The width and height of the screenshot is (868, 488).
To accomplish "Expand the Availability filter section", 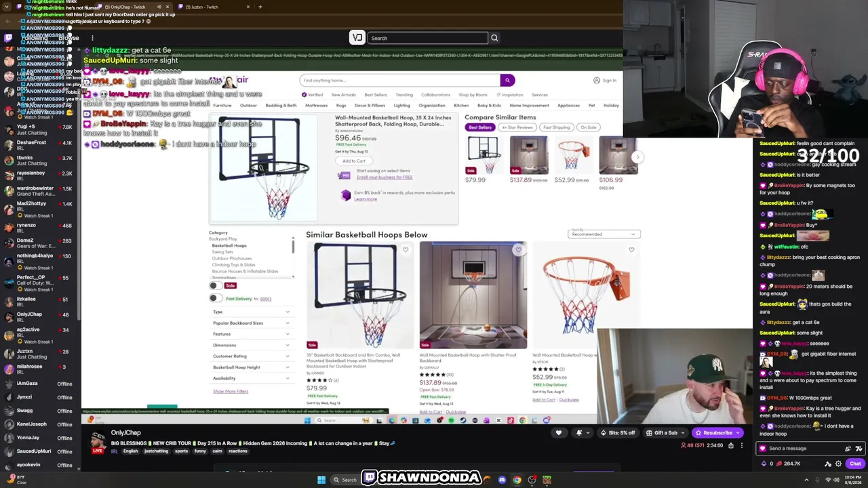I will (252, 378).
